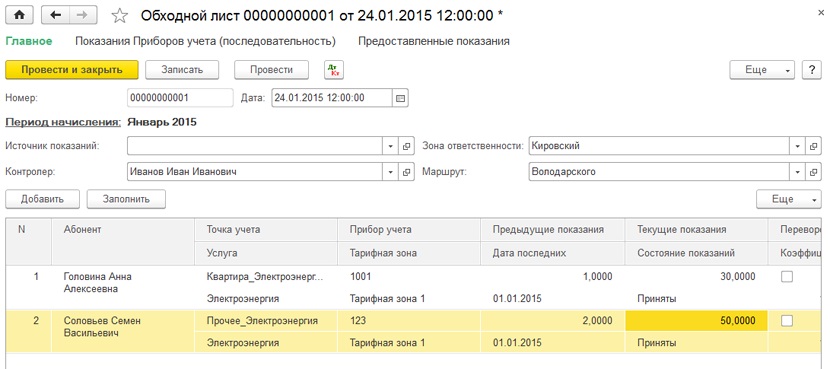Image resolution: width=830 pixels, height=369 pixels.
Task: Open the Маршрут record icon
Action: coord(813,172)
